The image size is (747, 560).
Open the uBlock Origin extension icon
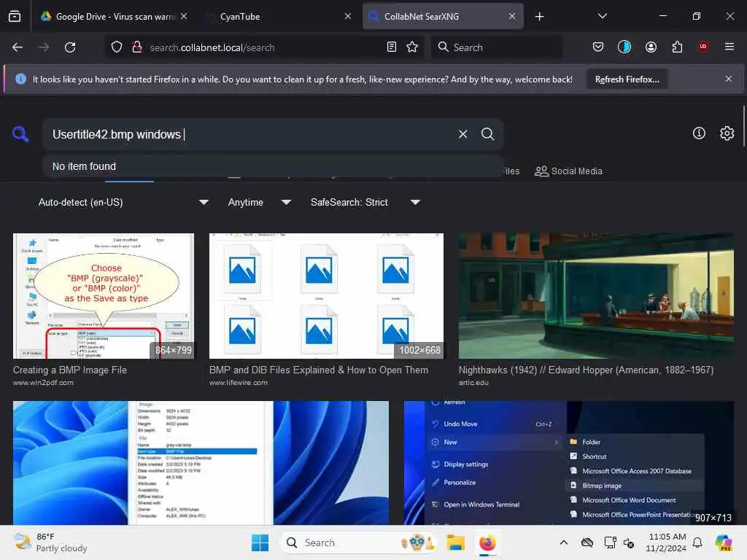click(x=703, y=47)
